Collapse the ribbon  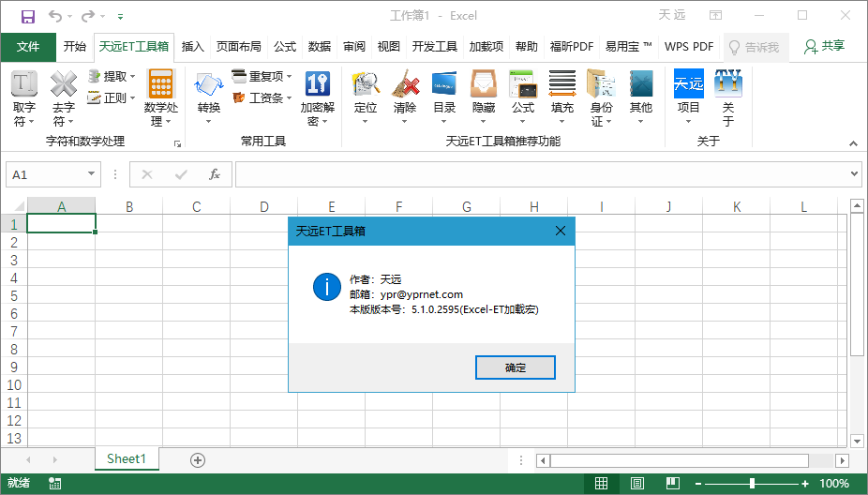coord(854,143)
